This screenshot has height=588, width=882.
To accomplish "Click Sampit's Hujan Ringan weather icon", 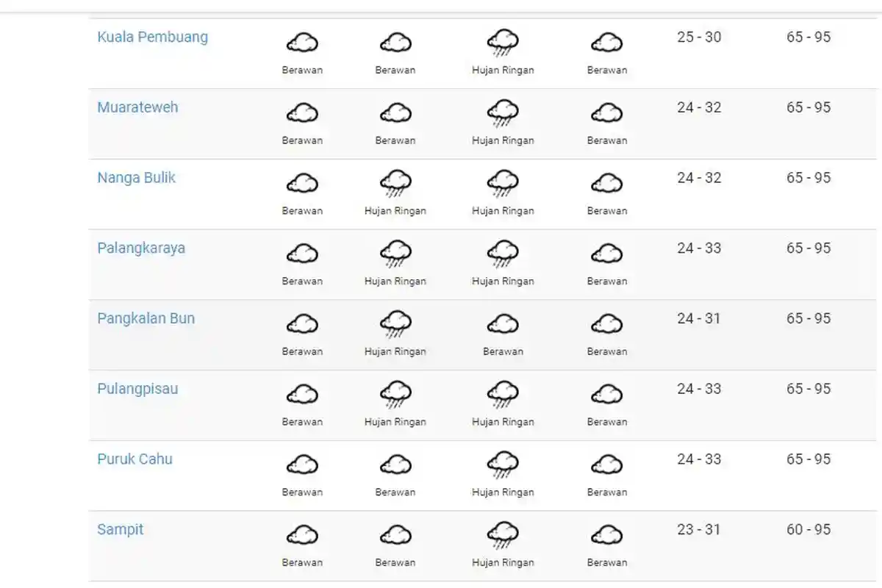I will (x=503, y=536).
